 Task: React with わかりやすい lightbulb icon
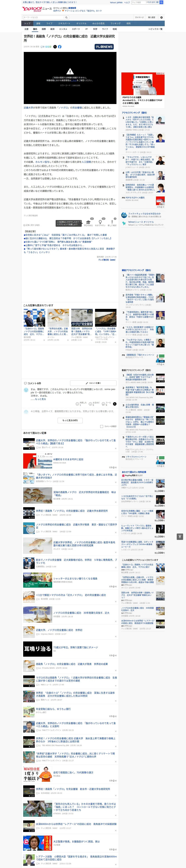(x=100, y=222)
